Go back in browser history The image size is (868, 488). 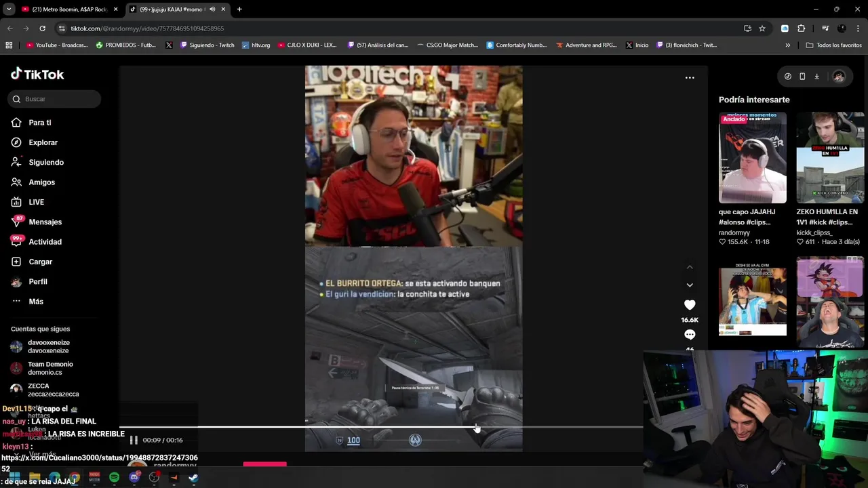pyautogui.click(x=9, y=28)
